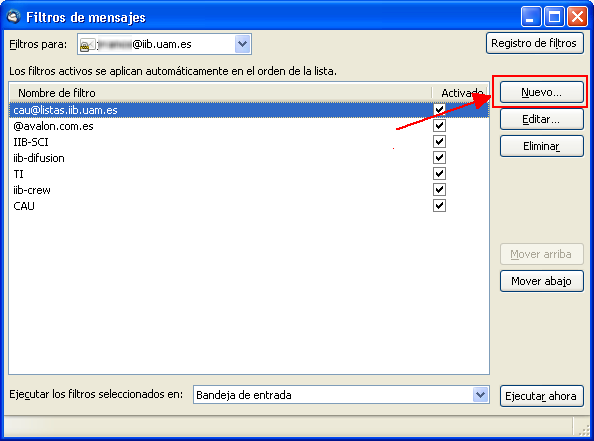Click the Nuevo button
This screenshot has height=441, width=594.
point(541,92)
